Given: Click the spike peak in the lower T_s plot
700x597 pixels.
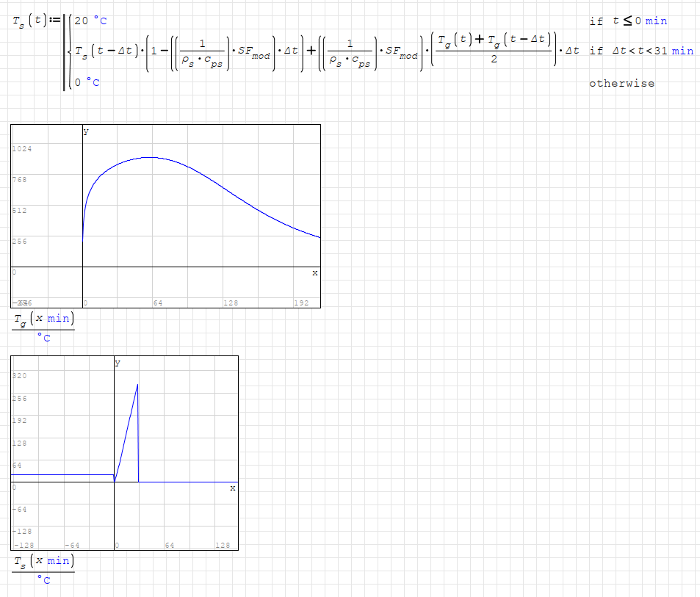Looking at the screenshot, I should [x=137, y=385].
